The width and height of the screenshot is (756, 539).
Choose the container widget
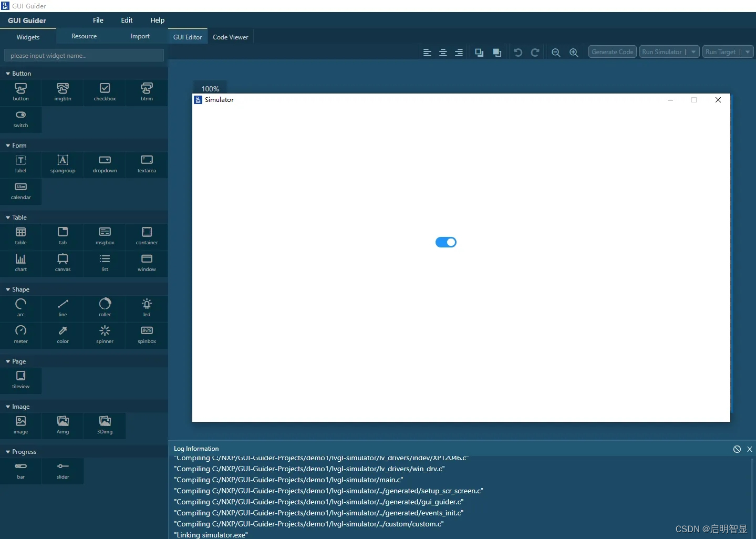pos(147,236)
